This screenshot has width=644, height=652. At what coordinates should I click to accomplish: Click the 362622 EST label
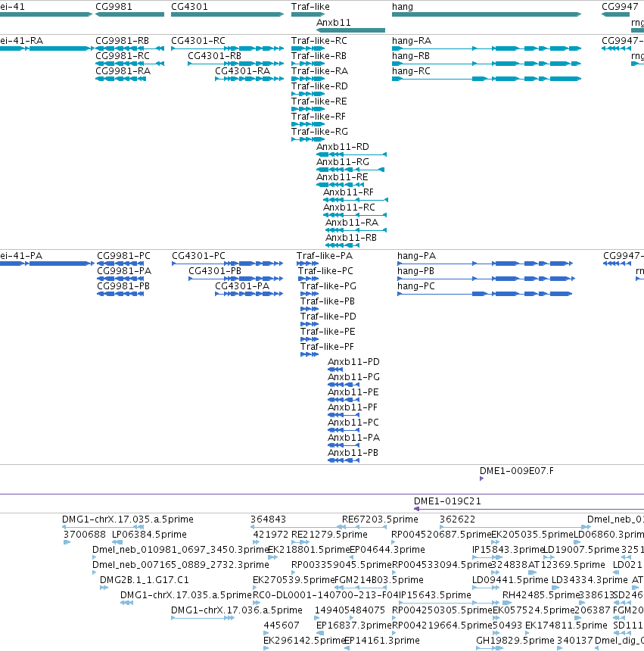457,519
